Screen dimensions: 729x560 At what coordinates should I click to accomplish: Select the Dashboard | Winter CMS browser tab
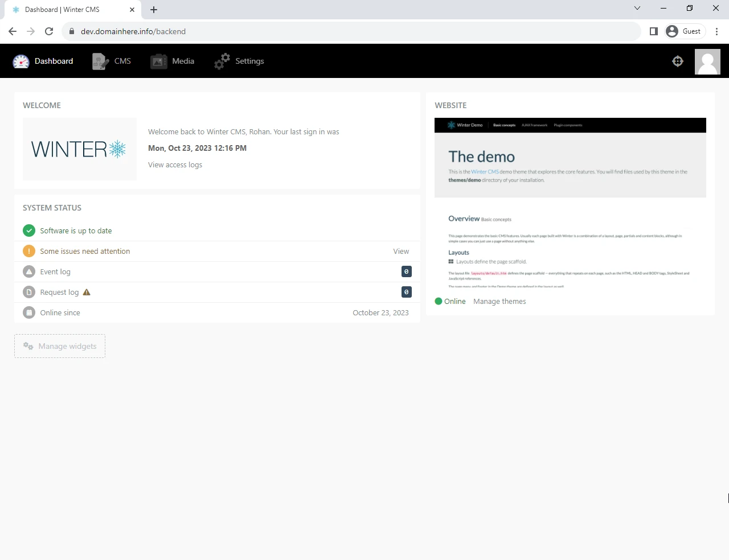click(72, 10)
